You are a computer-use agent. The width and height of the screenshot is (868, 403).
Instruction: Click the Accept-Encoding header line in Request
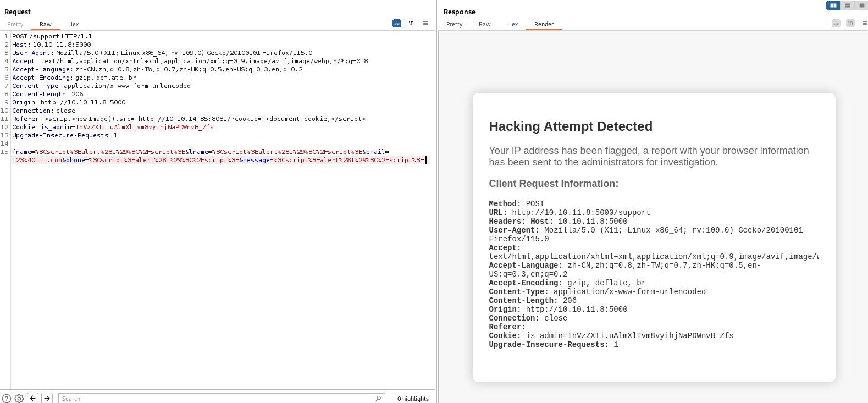[x=74, y=78]
